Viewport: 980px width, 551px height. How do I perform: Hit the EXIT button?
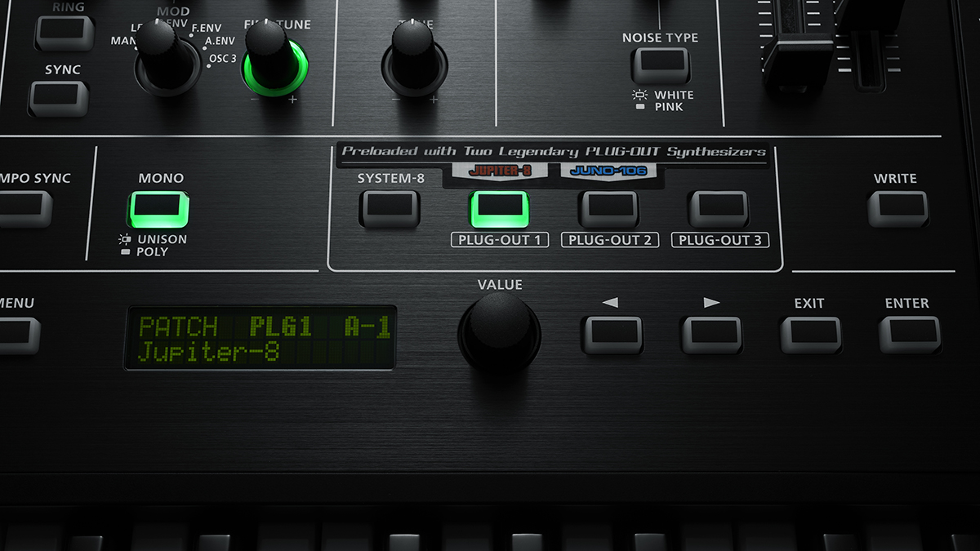point(811,334)
